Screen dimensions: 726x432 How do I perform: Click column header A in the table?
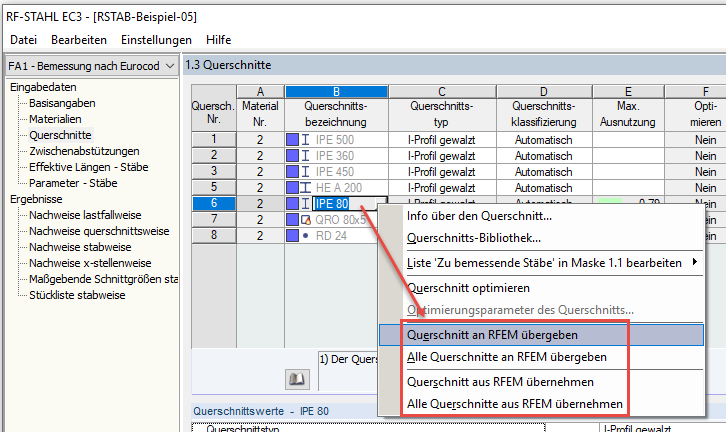coord(260,92)
